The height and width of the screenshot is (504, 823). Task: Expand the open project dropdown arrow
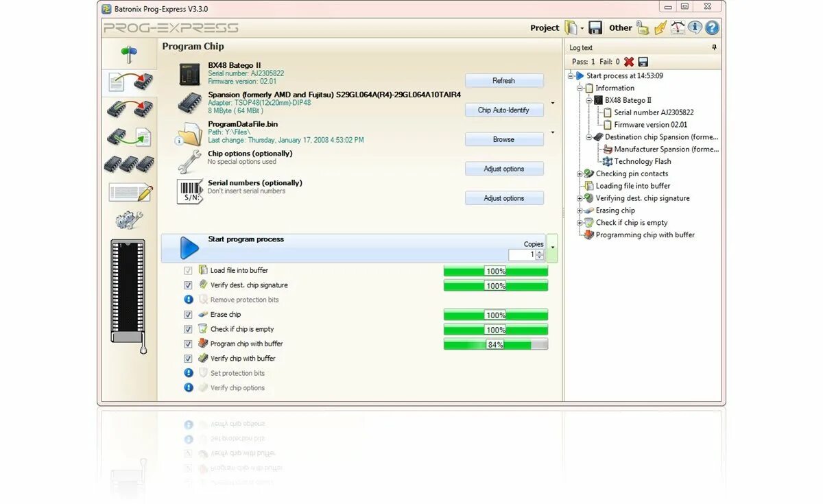pos(582,29)
